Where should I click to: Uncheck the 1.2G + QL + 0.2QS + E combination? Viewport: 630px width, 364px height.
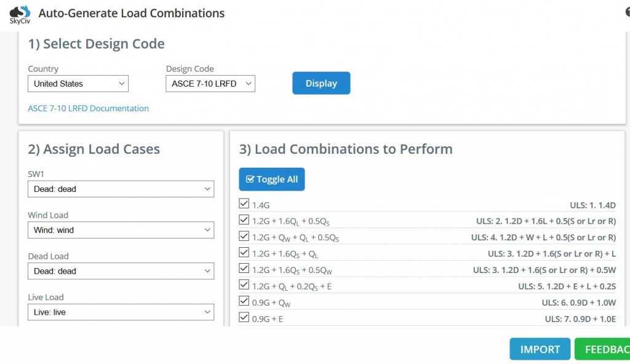click(x=244, y=285)
